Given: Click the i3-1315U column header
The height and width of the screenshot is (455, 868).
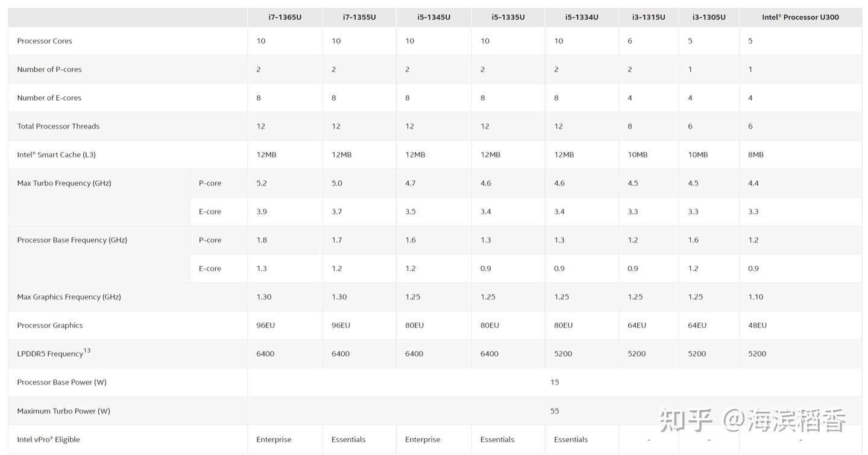Looking at the screenshot, I should coord(649,17).
